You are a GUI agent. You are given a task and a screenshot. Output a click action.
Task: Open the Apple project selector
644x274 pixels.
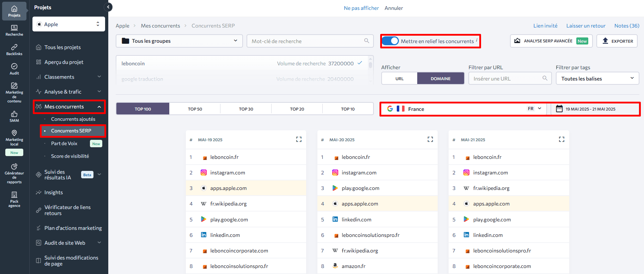[69, 24]
